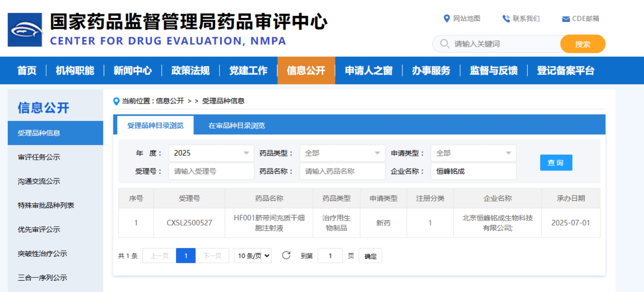Click the orange 搜索 button
Image resolution: width=644 pixels, height=292 pixels.
(582, 44)
